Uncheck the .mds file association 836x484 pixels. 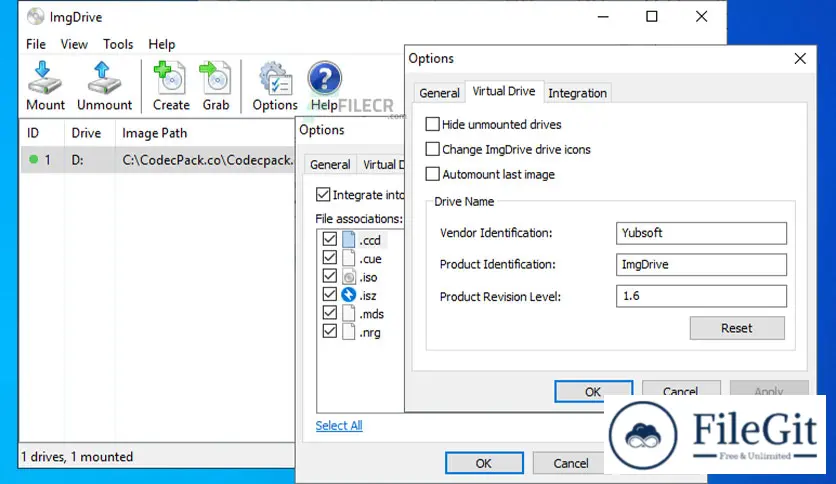[x=329, y=313]
